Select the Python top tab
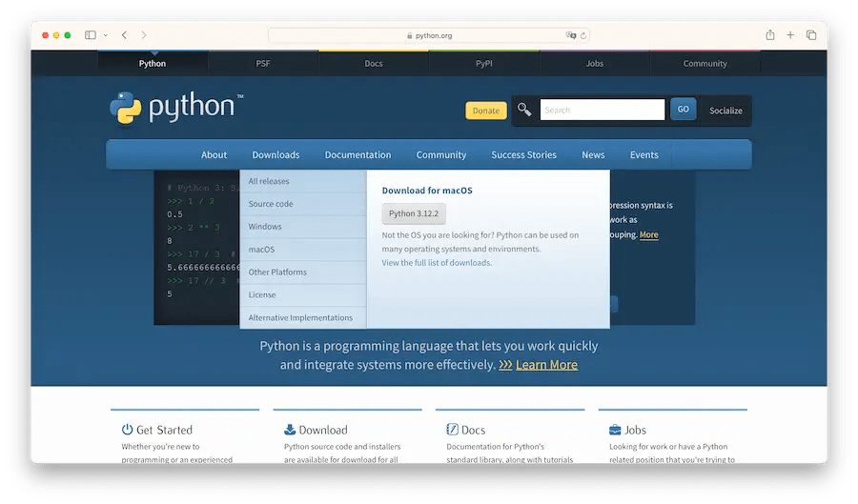The width and height of the screenshot is (858, 504). pyautogui.click(x=153, y=64)
